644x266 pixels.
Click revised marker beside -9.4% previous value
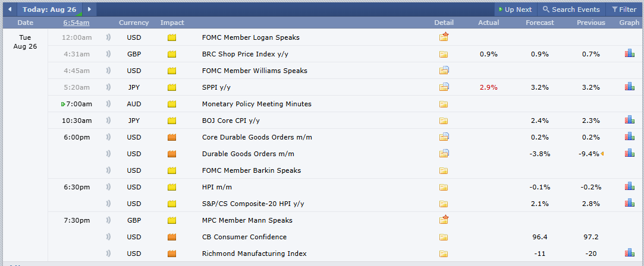click(602, 154)
